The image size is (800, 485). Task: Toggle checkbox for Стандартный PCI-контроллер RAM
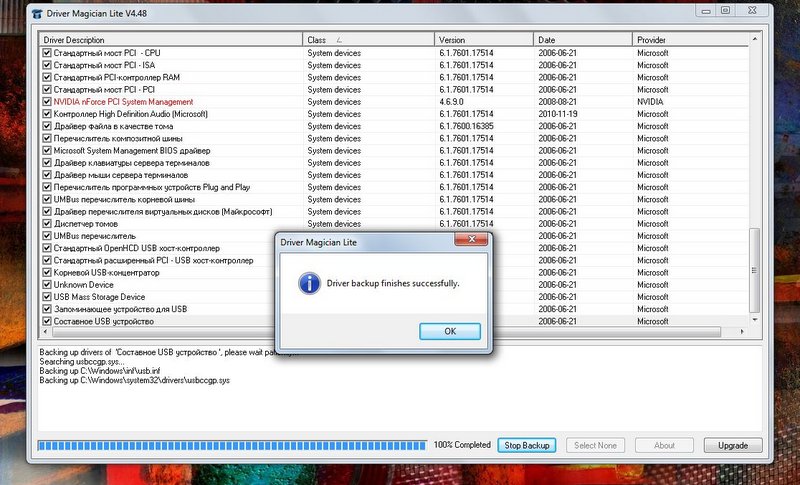pos(47,77)
